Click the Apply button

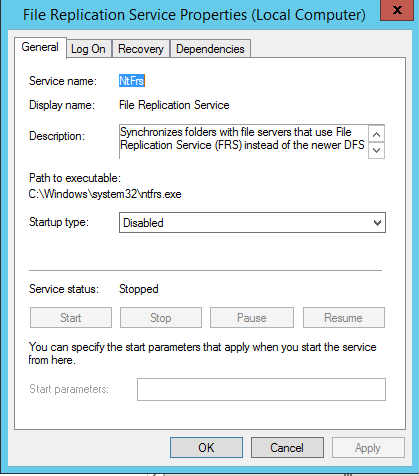point(368,448)
